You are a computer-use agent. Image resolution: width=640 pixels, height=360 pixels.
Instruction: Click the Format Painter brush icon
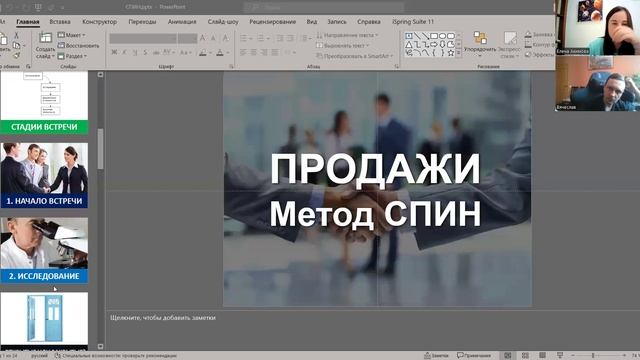click(16, 55)
